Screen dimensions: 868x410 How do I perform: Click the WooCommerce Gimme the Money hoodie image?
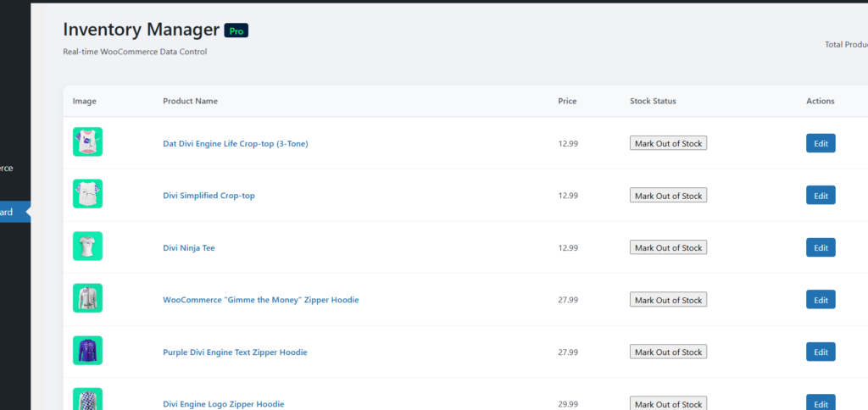tap(87, 298)
